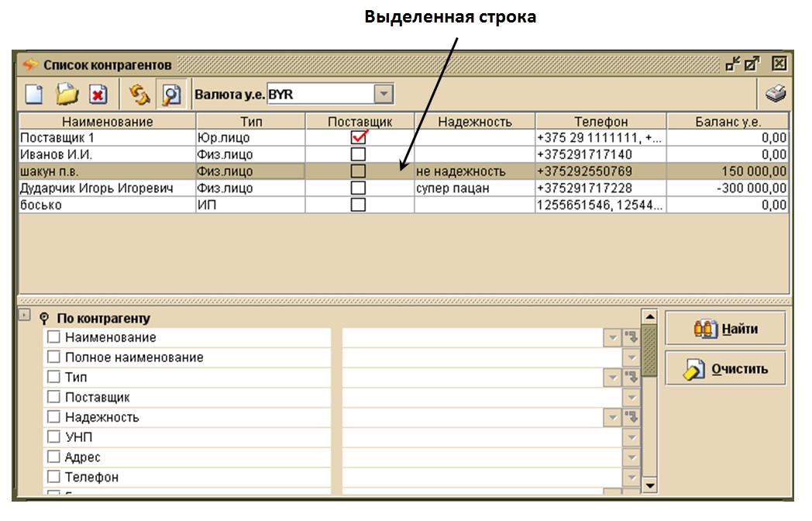812x521 pixels.
Task: Click the УНП filter value field
Action: 482,437
